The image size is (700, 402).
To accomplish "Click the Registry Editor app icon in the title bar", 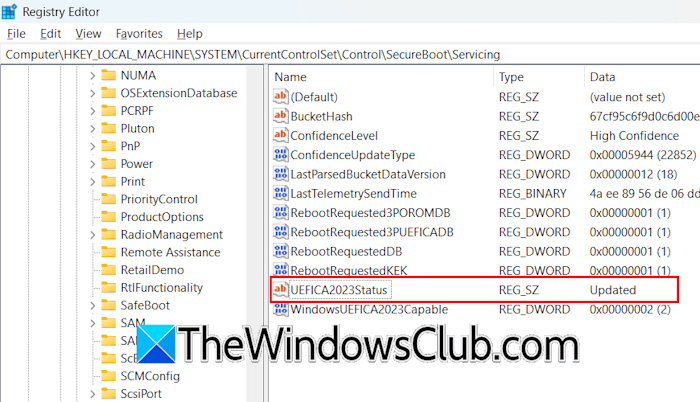I will click(x=9, y=12).
